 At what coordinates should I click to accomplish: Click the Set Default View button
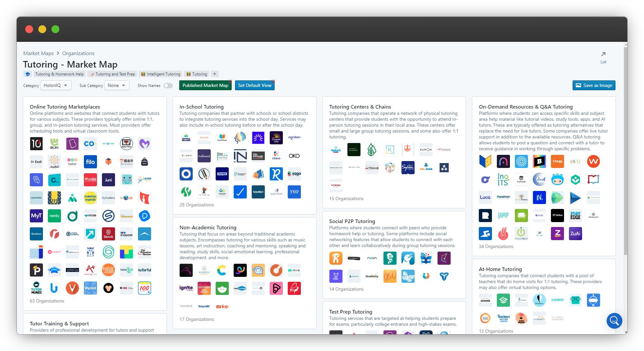click(255, 85)
